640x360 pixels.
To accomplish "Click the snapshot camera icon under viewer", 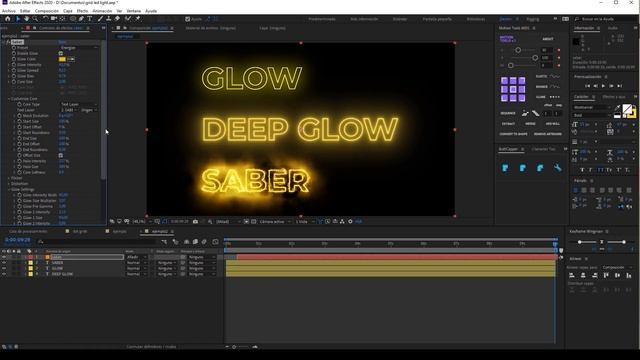I will (196, 222).
